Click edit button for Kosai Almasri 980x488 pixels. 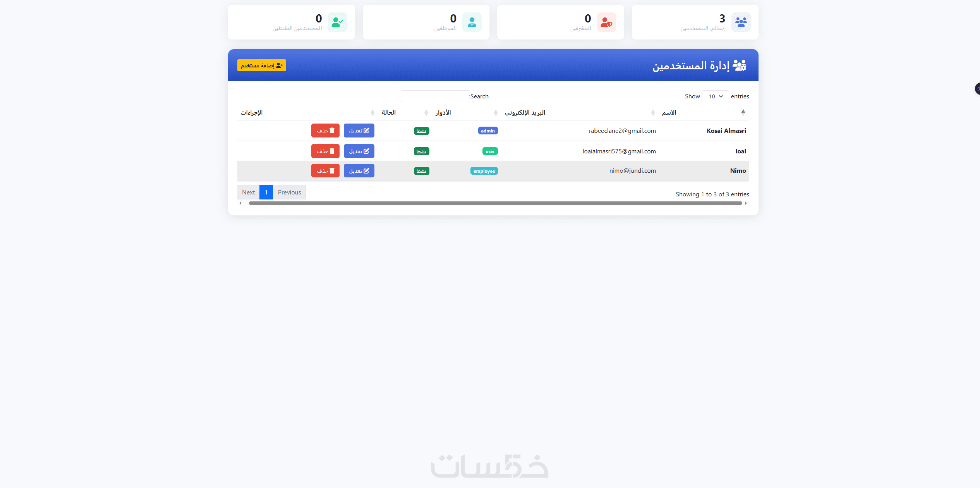[359, 131]
